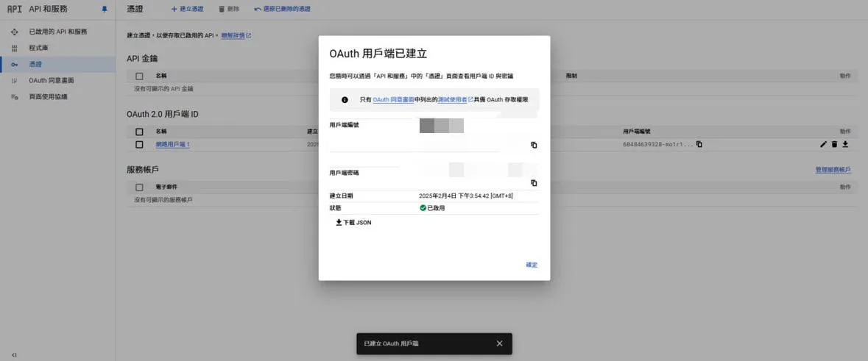Click 下載 JSON in the dialog
The width and height of the screenshot is (868, 361).
click(x=353, y=223)
